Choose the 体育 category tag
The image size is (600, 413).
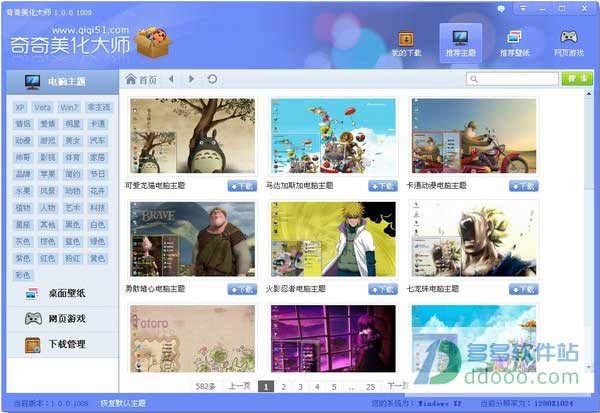[73, 158]
